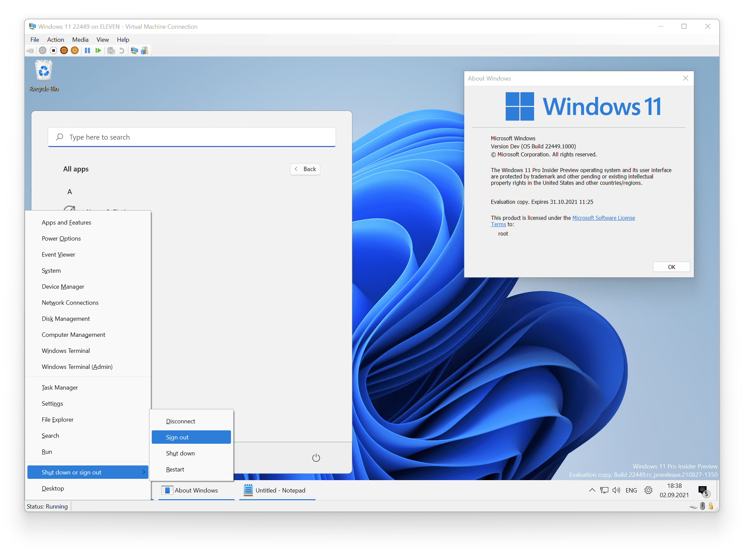Click the Checkpoint toolbar icon
This screenshot has height=560, width=745.
111,50
